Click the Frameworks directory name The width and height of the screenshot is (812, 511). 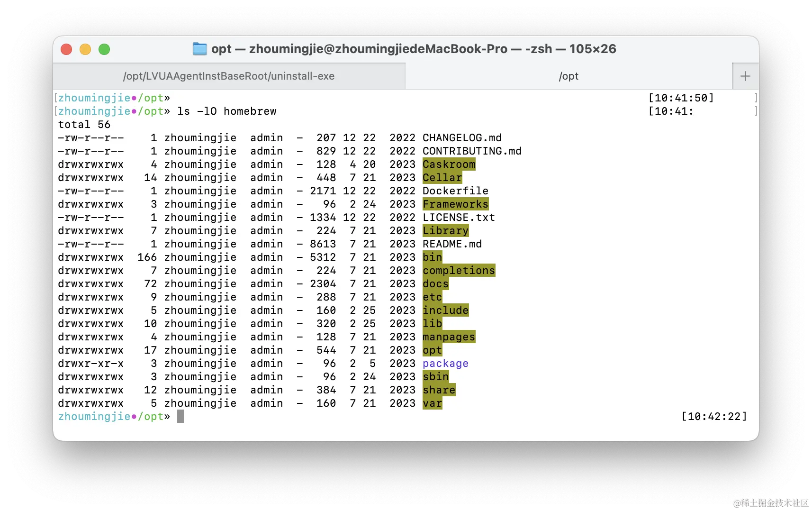click(455, 204)
